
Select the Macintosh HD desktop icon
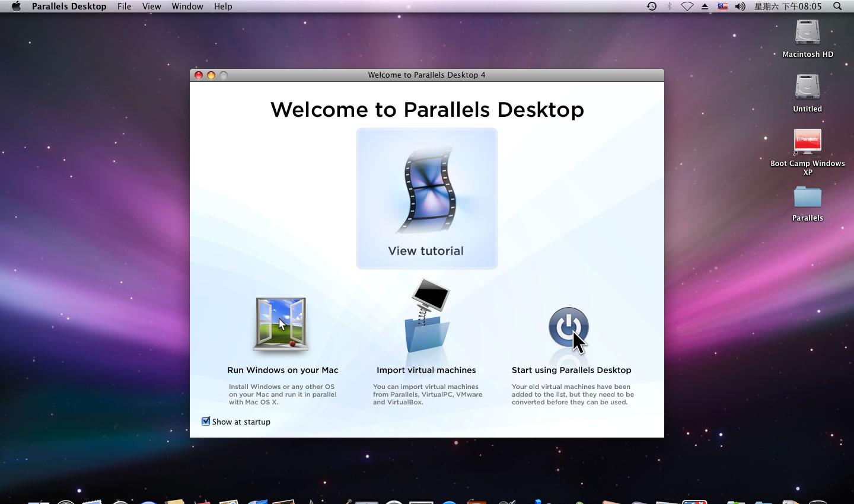[808, 33]
